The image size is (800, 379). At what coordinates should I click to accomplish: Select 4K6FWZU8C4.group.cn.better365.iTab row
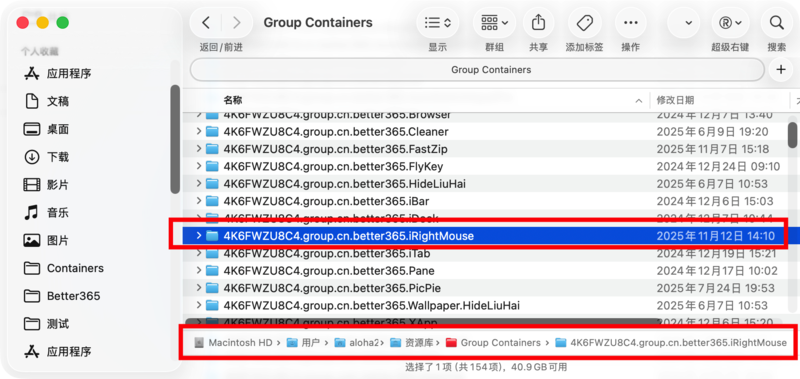pos(485,253)
